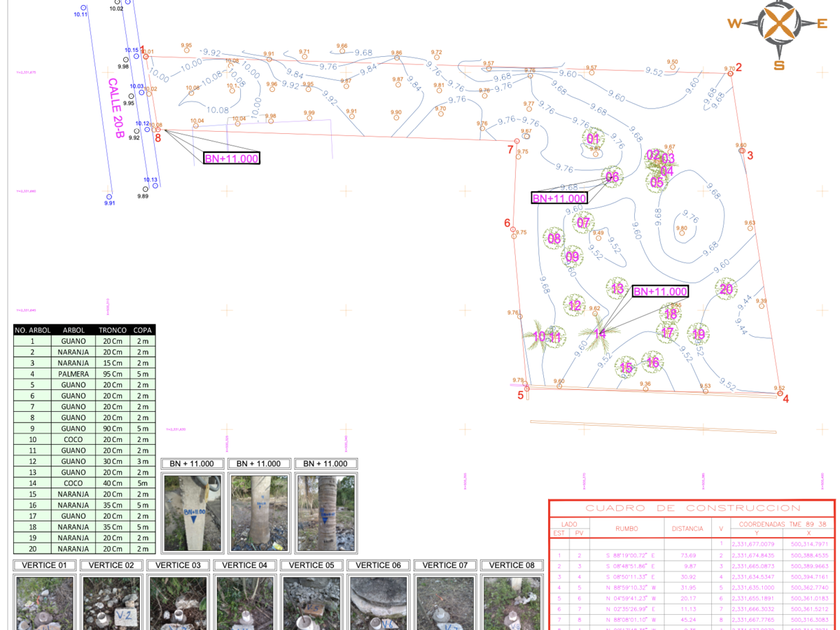
Task: Select the 20.17 distance value
Action: pyautogui.click(x=688, y=598)
